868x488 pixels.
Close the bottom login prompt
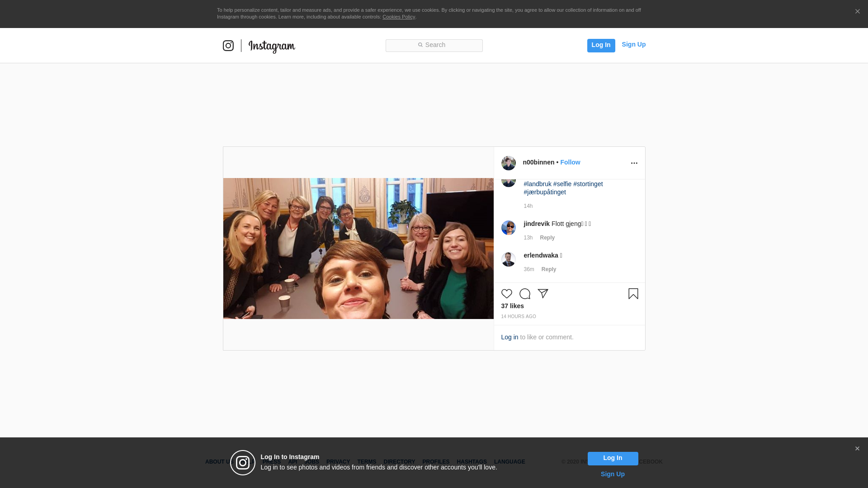click(857, 449)
